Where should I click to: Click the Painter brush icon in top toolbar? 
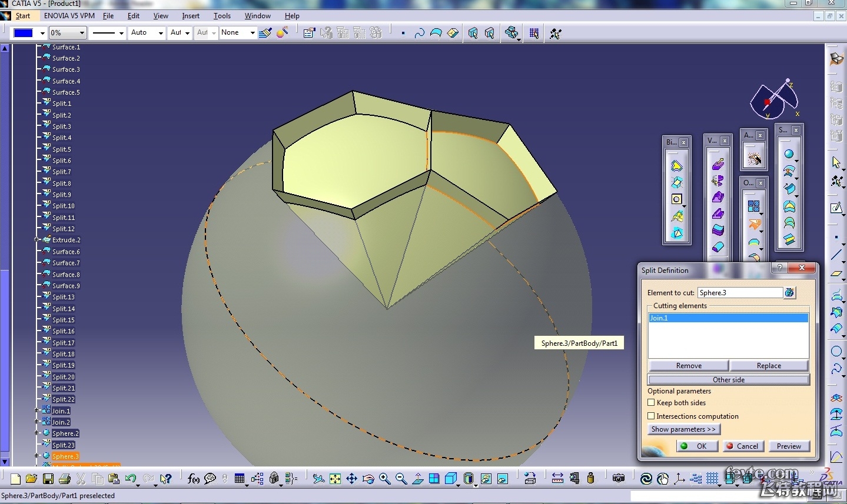[x=265, y=33]
